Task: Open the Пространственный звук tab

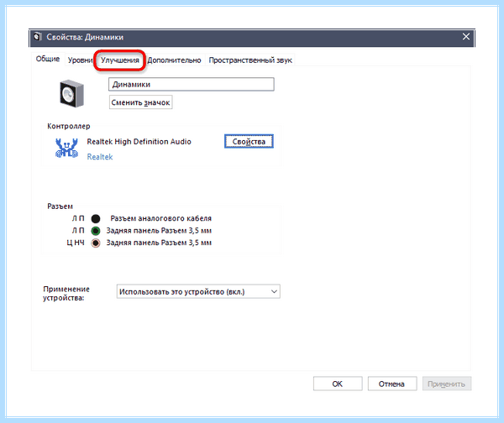Action: click(250, 60)
